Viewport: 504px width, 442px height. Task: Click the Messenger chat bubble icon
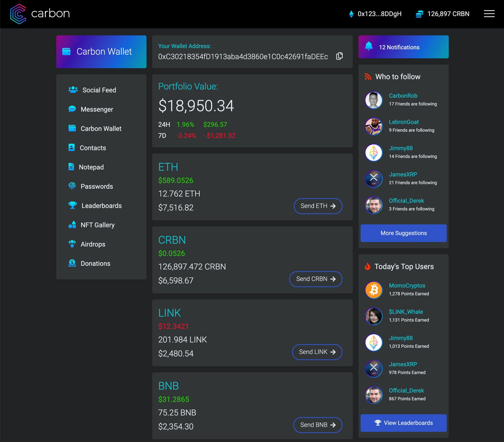pyautogui.click(x=72, y=109)
